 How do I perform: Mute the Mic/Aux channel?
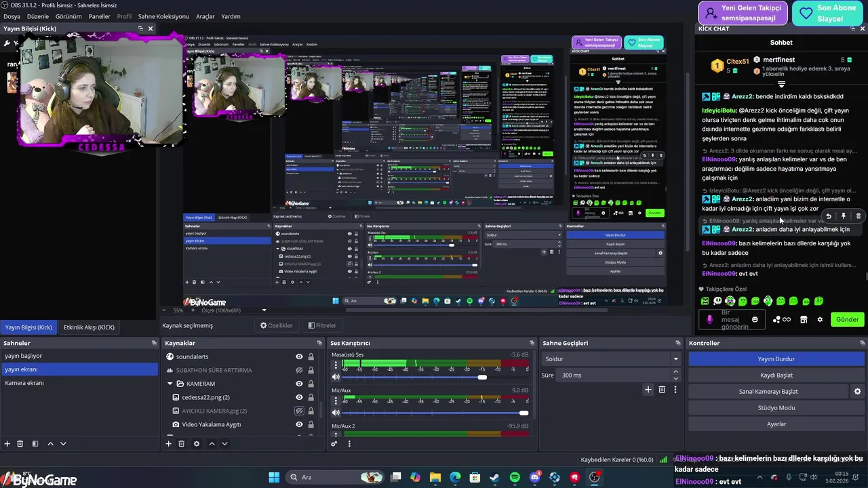point(336,413)
